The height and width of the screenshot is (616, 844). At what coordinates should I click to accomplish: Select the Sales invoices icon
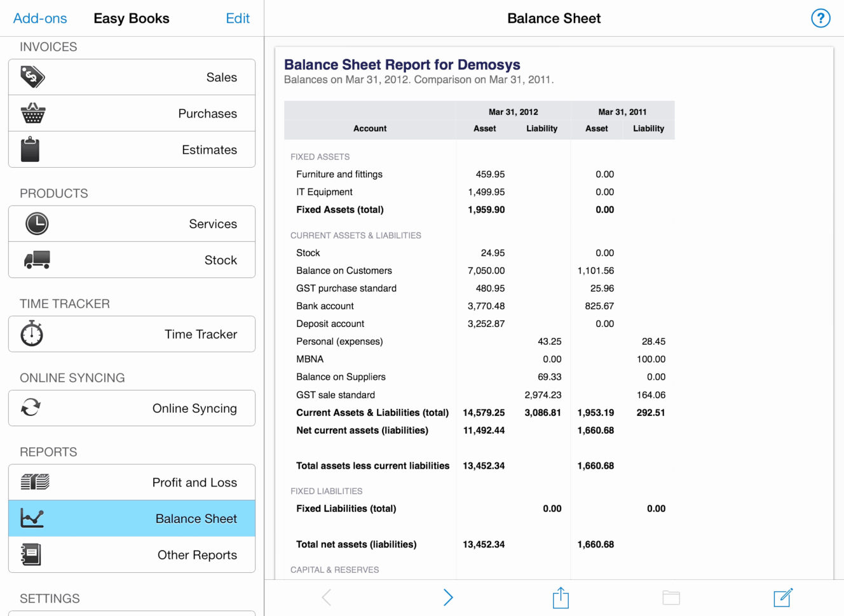click(32, 76)
